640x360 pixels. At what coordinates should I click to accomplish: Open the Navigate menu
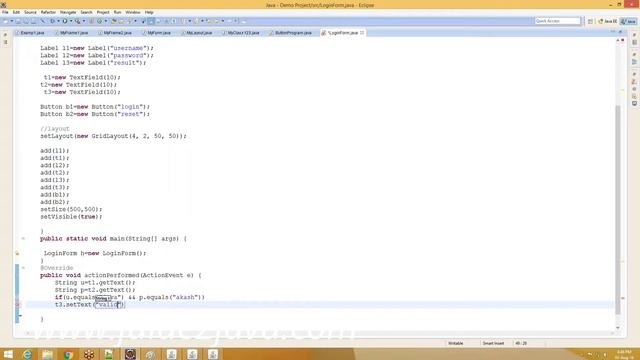[68, 12]
